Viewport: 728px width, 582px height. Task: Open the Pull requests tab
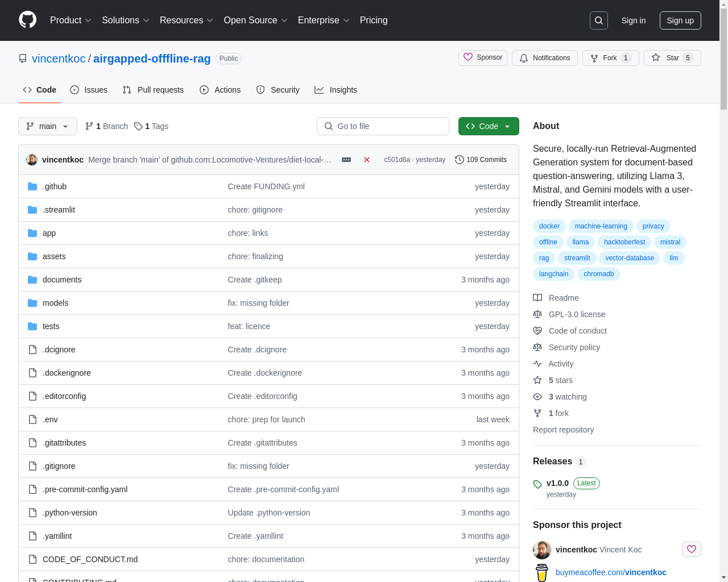pos(153,90)
